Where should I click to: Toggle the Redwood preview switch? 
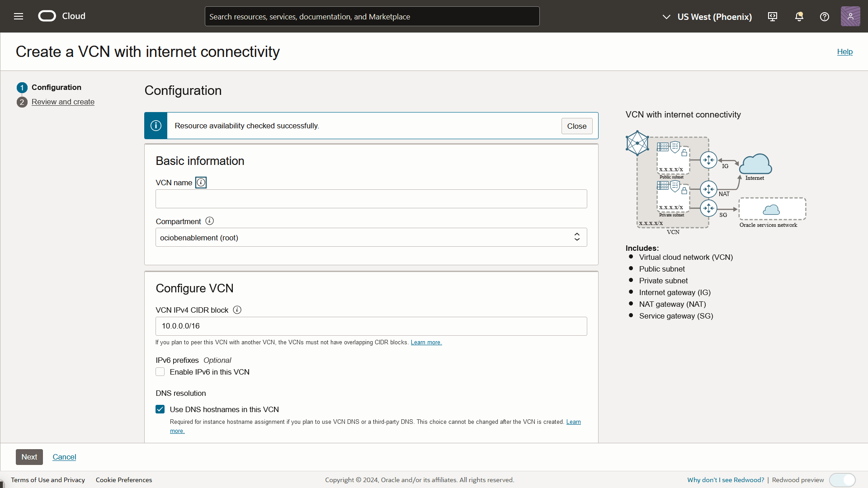[842, 480]
